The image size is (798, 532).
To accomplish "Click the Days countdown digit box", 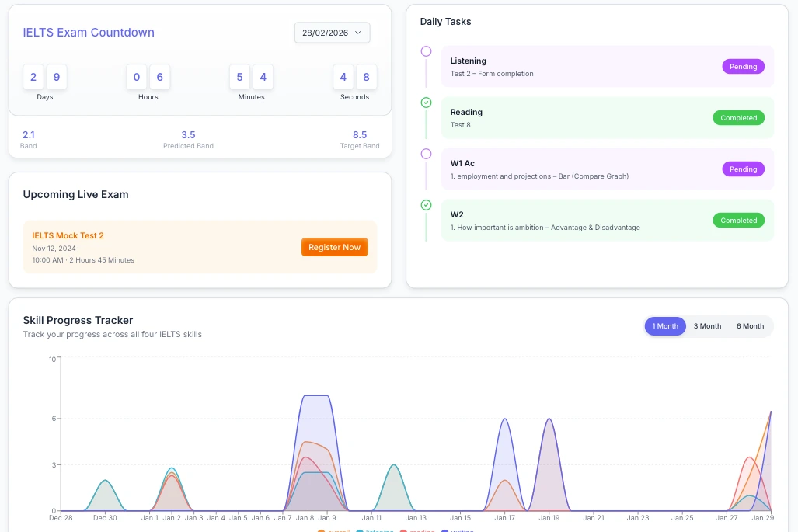I will [x=44, y=77].
